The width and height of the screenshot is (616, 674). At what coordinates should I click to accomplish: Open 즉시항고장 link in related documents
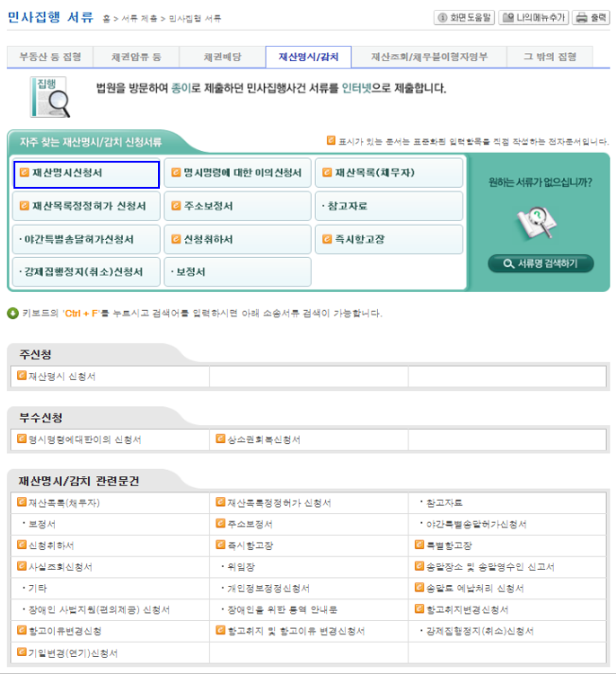tap(250, 545)
